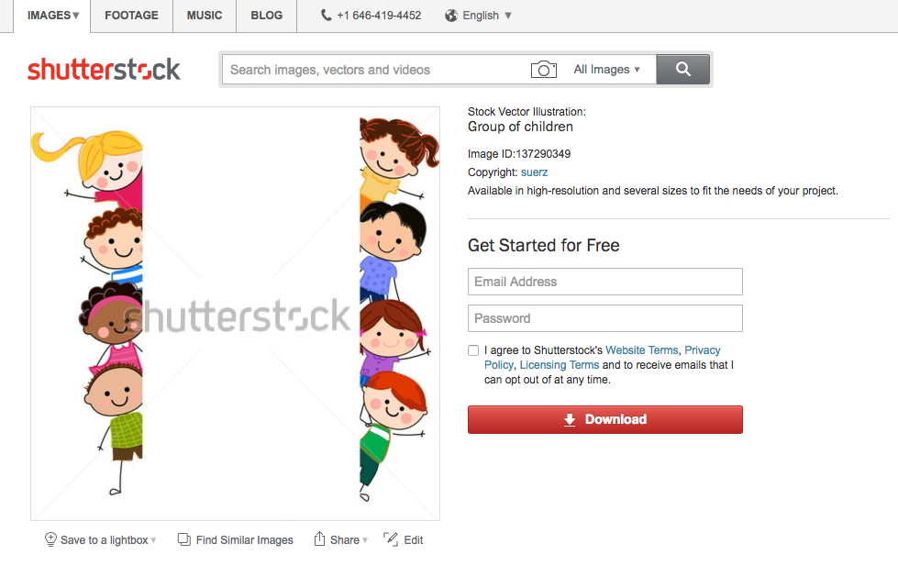This screenshot has height=588, width=898.
Task: Click the Edit image icon
Action: pos(391,538)
